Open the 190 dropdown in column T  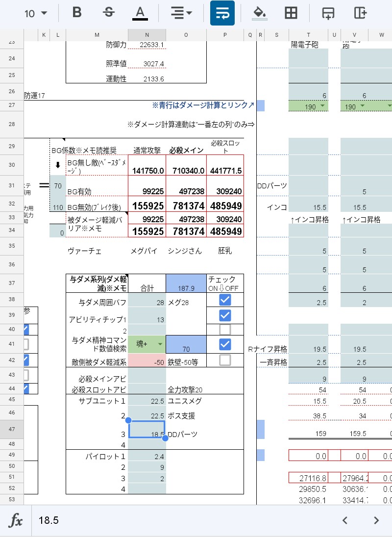point(322,106)
